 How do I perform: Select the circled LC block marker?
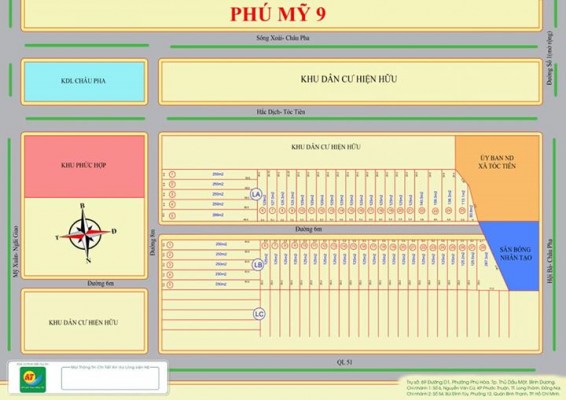pos(259,314)
